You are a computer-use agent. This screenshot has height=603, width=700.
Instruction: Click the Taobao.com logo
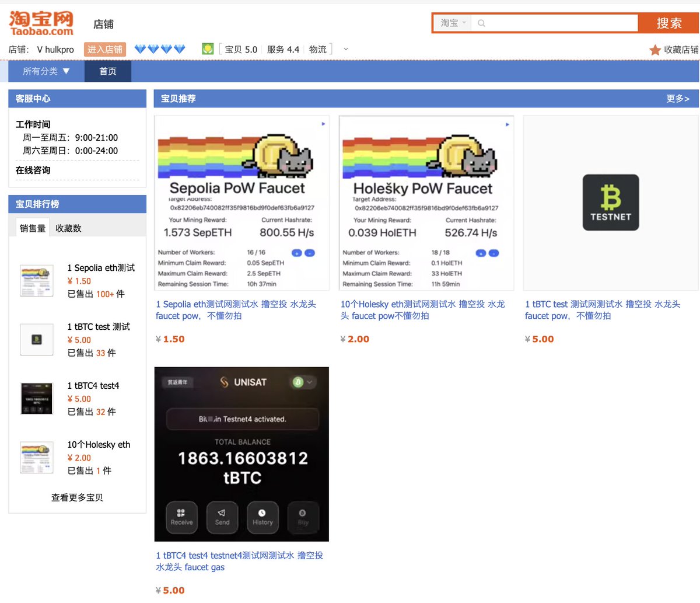(x=41, y=23)
